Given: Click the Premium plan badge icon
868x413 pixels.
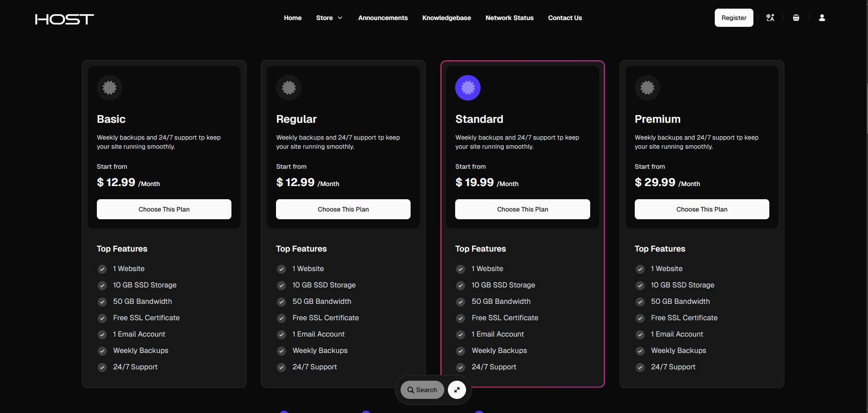Looking at the screenshot, I should 647,88.
